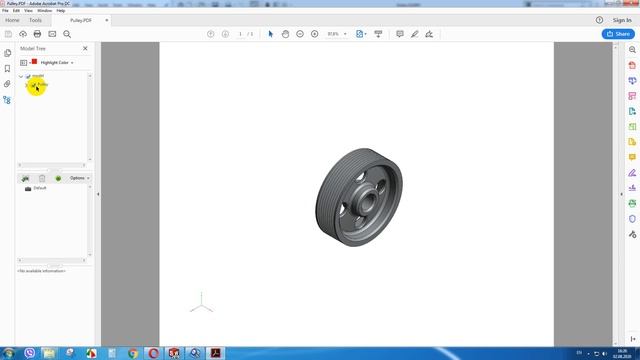Select the Highlight pen tool
Screen dimensions: 640x360
415,34
